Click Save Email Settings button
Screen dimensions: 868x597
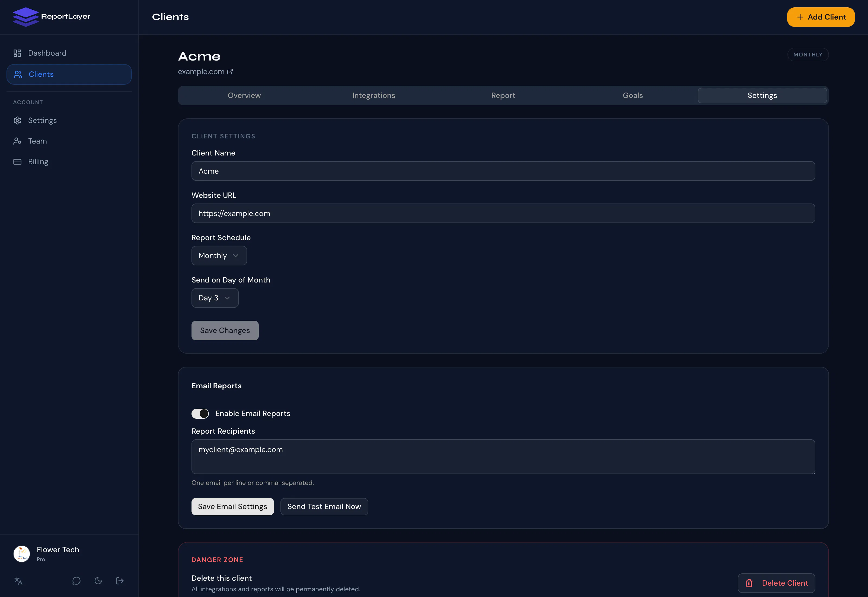[232, 506]
